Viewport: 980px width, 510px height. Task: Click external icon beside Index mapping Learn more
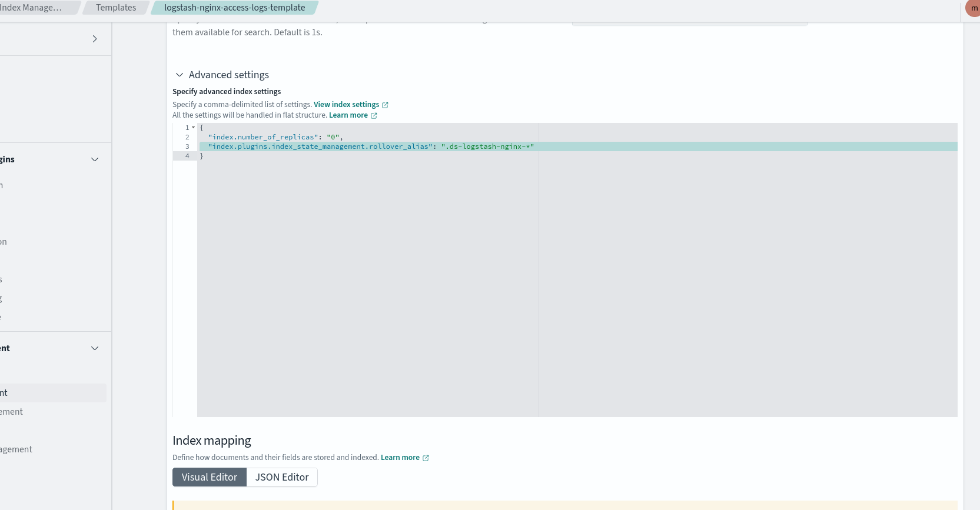[x=426, y=458]
